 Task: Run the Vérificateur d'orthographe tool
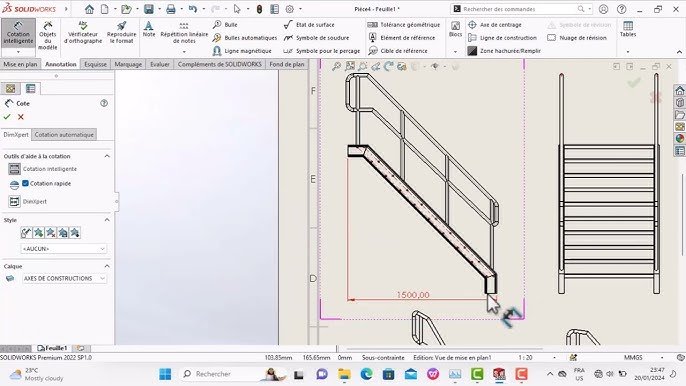83,32
